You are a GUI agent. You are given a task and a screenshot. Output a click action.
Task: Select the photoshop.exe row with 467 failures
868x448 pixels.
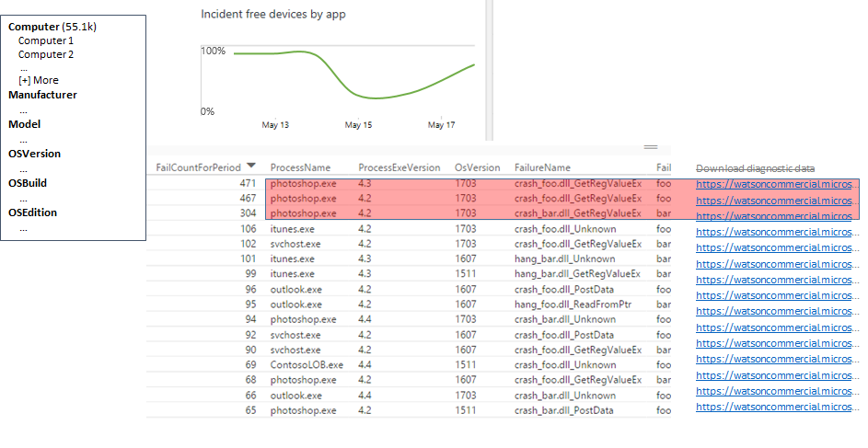(303, 199)
